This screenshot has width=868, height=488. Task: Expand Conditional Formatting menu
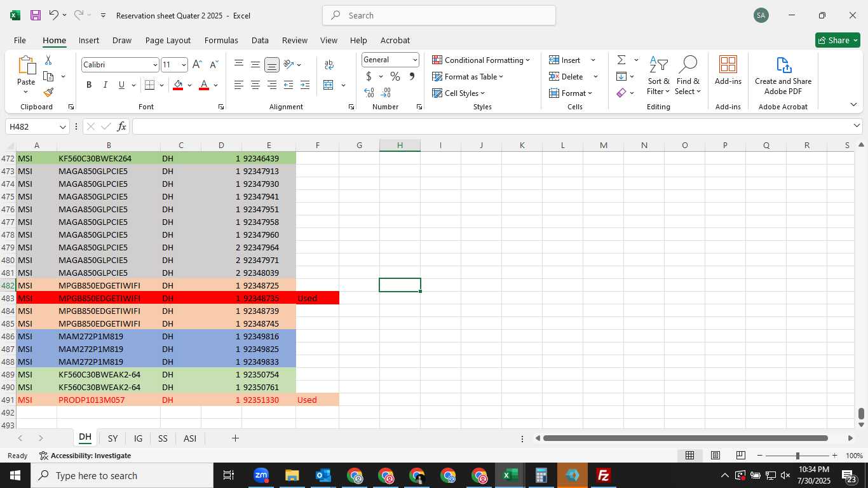tap(481, 60)
